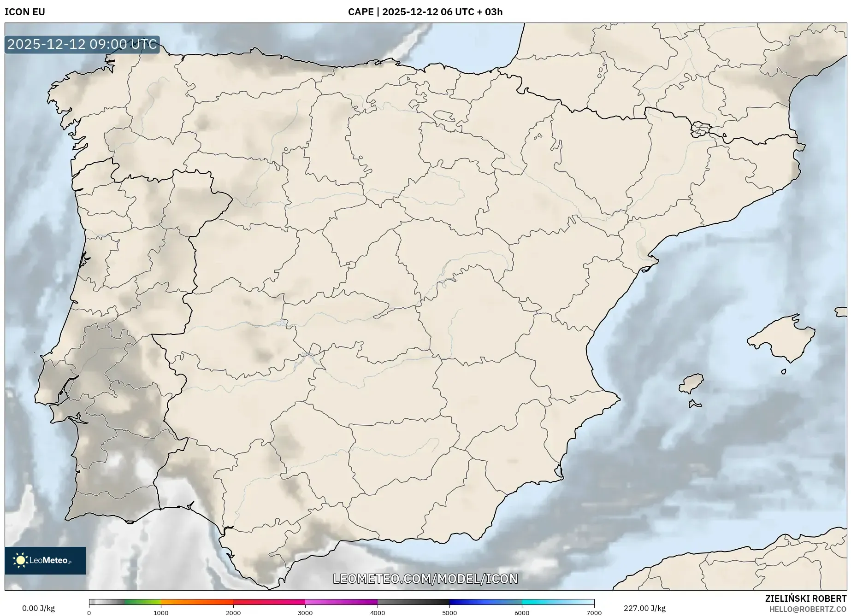Image resolution: width=851 pixels, height=616 pixels.
Task: Click the CAPE forecast title text
Action: coord(425,12)
